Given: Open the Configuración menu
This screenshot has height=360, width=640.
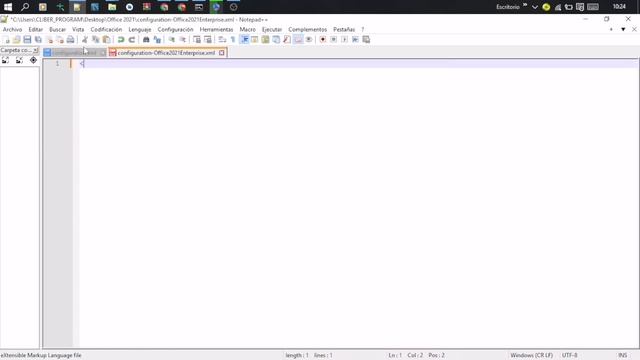Looking at the screenshot, I should pos(175,29).
